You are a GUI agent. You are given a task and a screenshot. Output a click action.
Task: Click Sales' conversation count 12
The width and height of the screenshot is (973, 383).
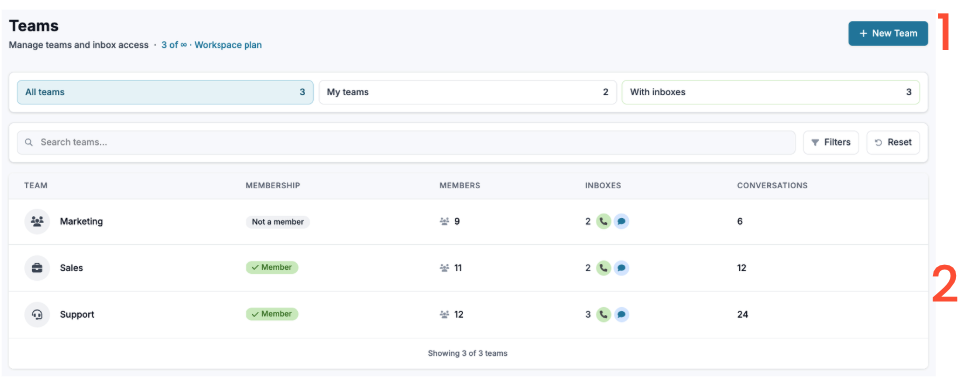[742, 268]
